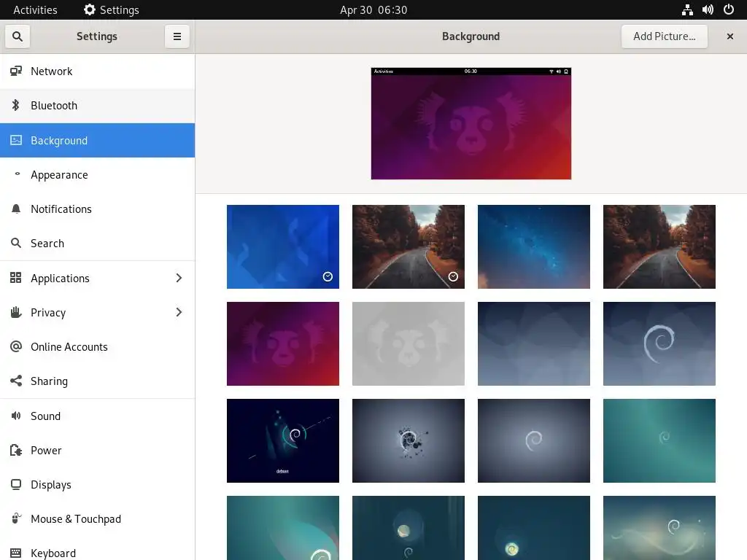Select the blue starry galaxy wallpaper
This screenshot has width=747, height=560.
(533, 246)
